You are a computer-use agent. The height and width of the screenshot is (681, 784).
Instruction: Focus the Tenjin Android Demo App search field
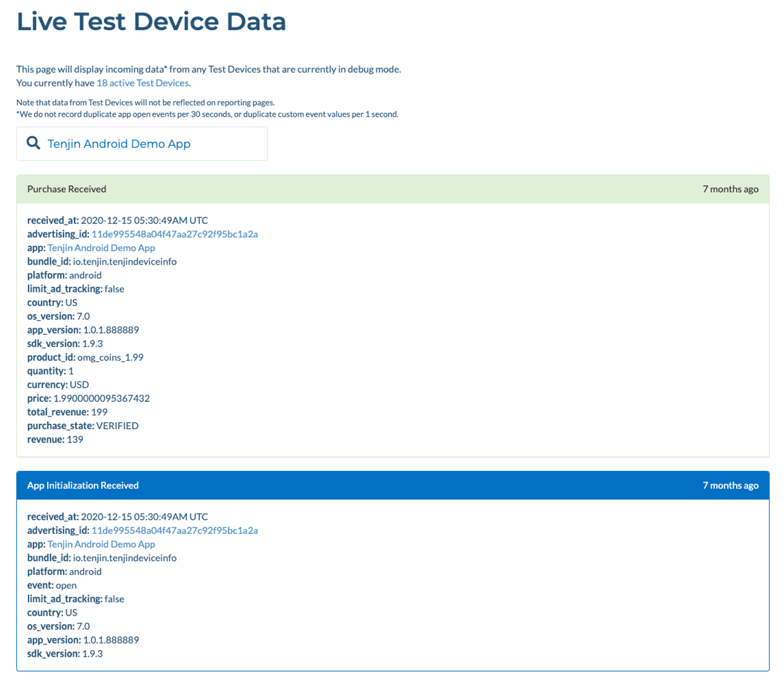pos(142,144)
